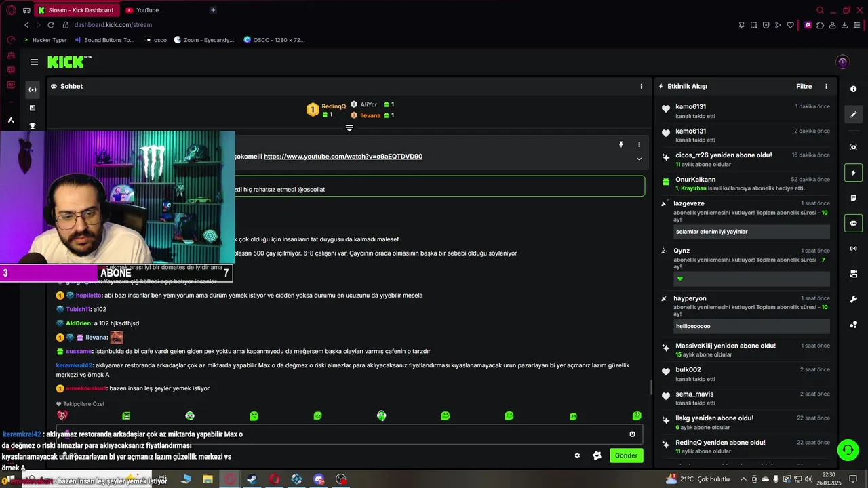Open the weather widget in taskbar
Screen dimensions: 868x488
pos(698,479)
